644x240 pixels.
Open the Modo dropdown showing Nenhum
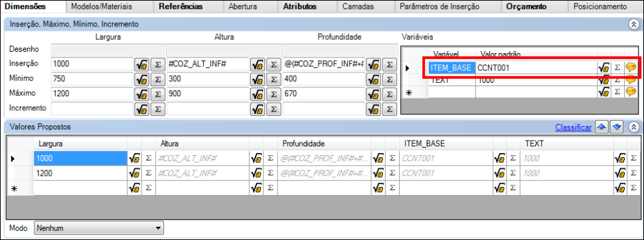98,227
